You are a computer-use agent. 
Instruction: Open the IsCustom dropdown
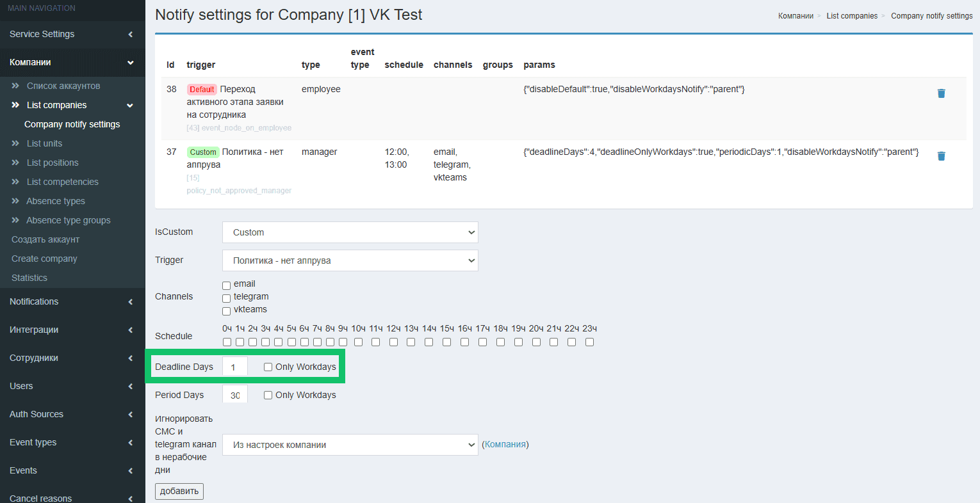(x=350, y=232)
